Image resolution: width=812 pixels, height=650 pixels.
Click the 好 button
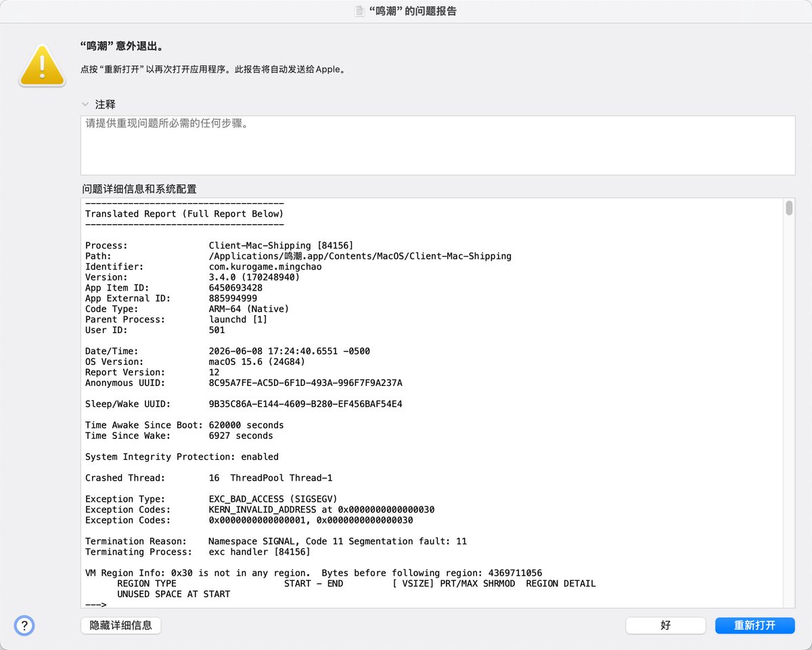(665, 625)
